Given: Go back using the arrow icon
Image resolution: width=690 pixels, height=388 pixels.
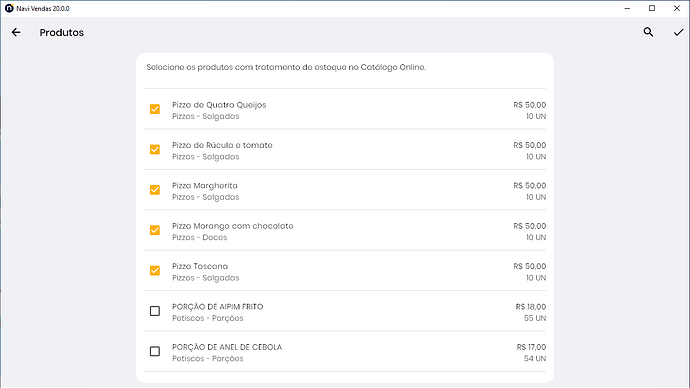Looking at the screenshot, I should (x=16, y=32).
